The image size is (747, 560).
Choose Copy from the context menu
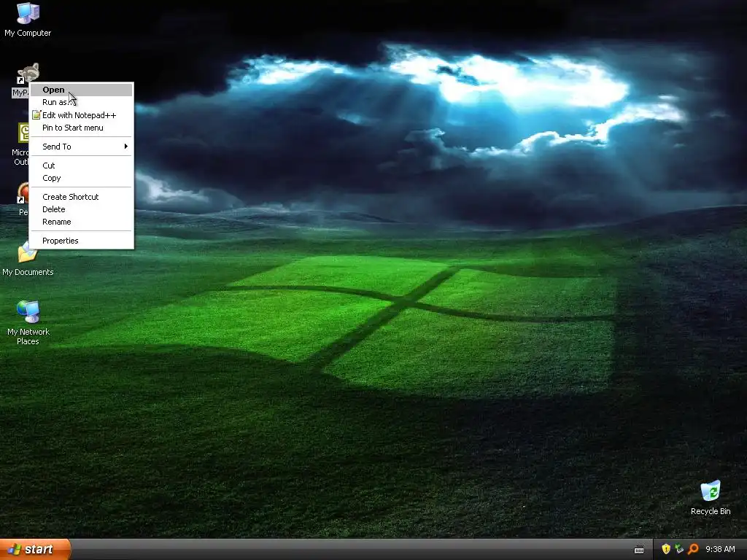[x=82, y=178]
